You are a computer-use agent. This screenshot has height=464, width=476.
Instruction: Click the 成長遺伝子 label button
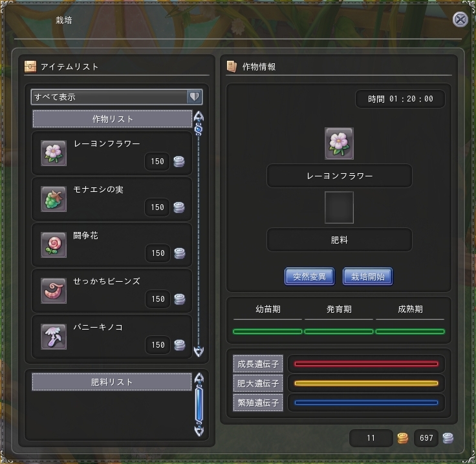258,364
